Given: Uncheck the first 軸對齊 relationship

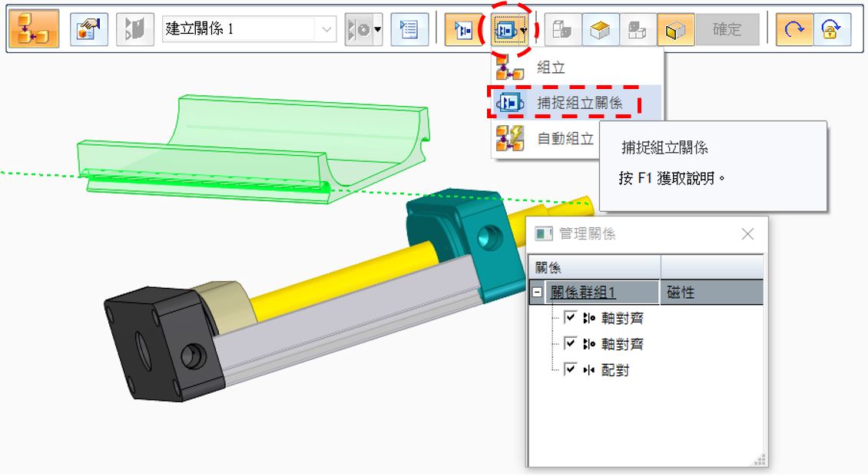Looking at the screenshot, I should point(570,317).
